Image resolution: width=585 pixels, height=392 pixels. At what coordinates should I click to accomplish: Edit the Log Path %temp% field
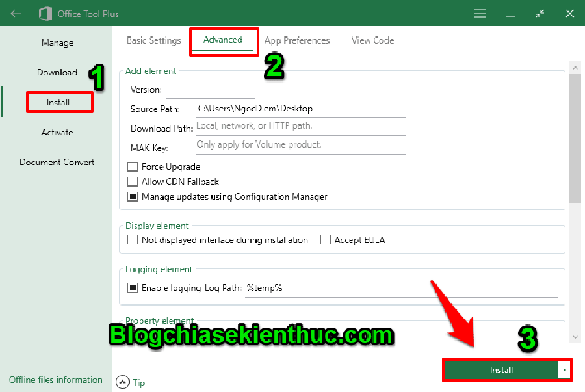click(401, 289)
